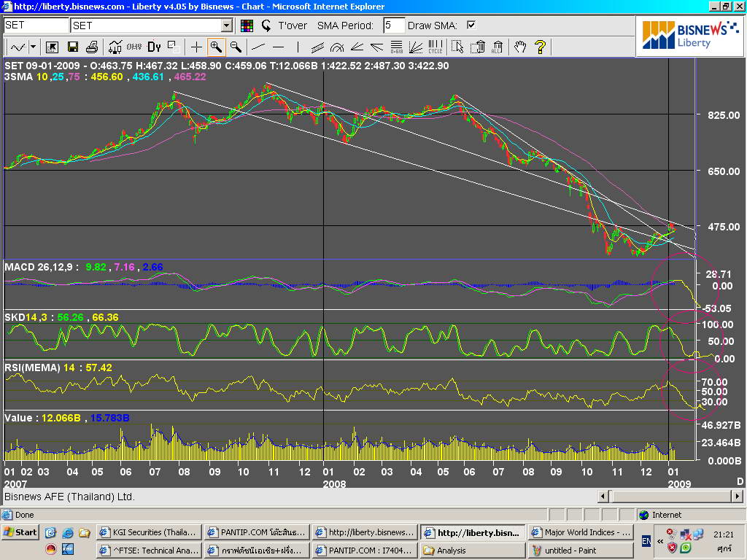
Task: Click the overlapping windows compare icon
Action: (174, 47)
